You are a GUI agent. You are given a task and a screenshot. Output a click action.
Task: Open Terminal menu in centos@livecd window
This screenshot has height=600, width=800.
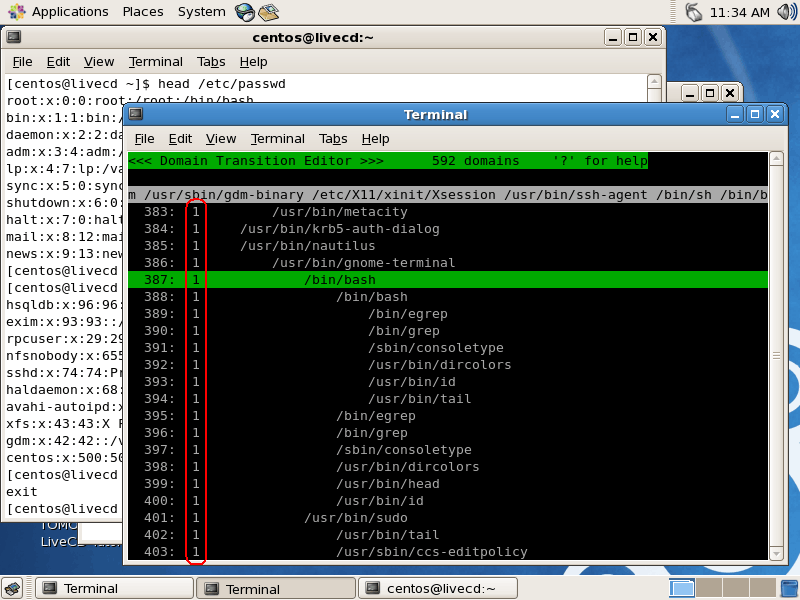156,62
